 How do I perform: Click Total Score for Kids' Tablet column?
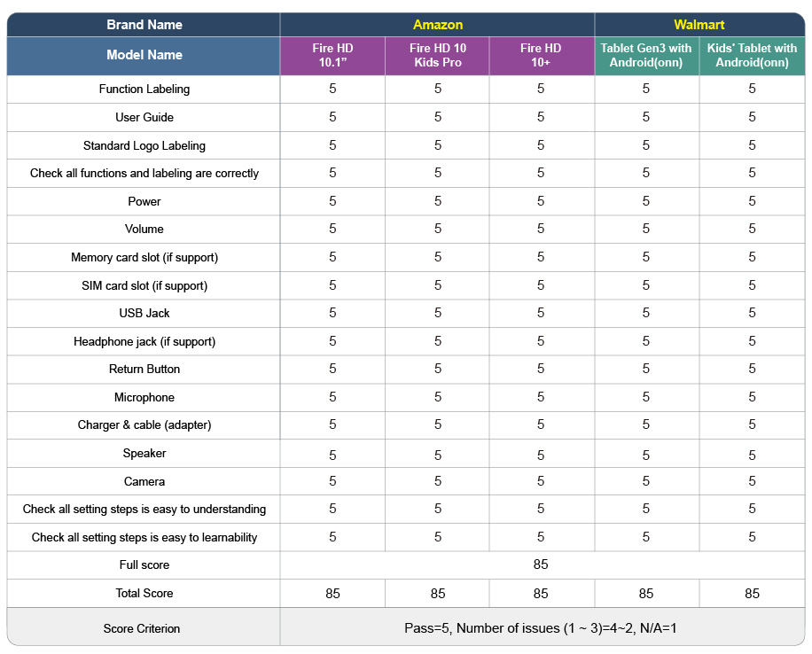[x=752, y=594]
